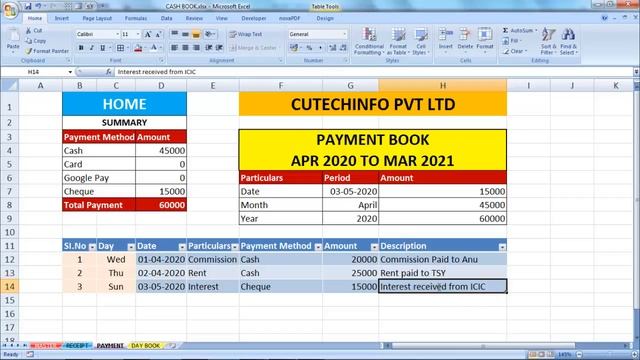Switch to the Formulas ribbon tab
Screen dimensions: 640x360
click(136, 18)
